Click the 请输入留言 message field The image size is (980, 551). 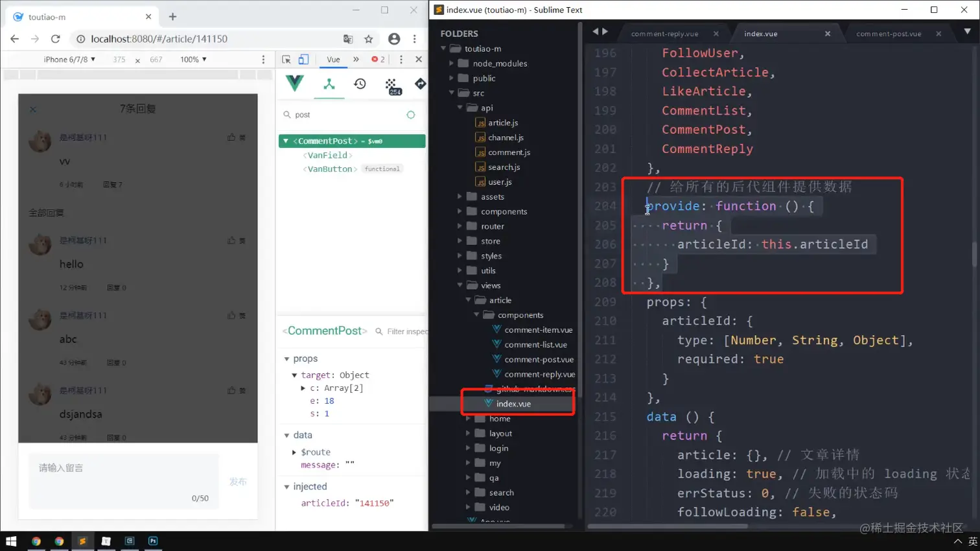[123, 481]
